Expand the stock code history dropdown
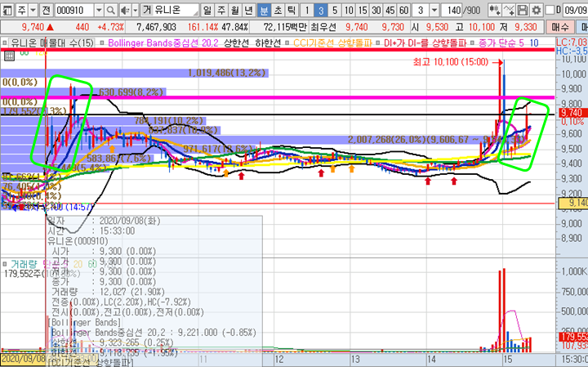 (99, 10)
